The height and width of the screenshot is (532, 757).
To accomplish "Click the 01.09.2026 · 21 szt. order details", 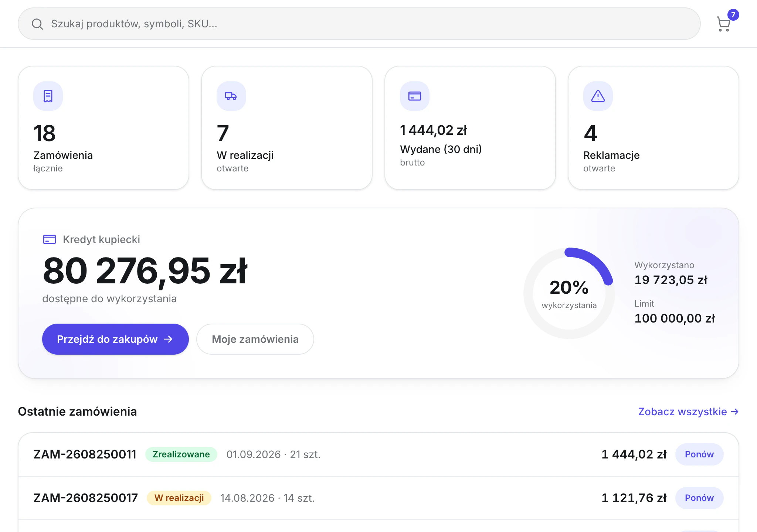I will (274, 454).
